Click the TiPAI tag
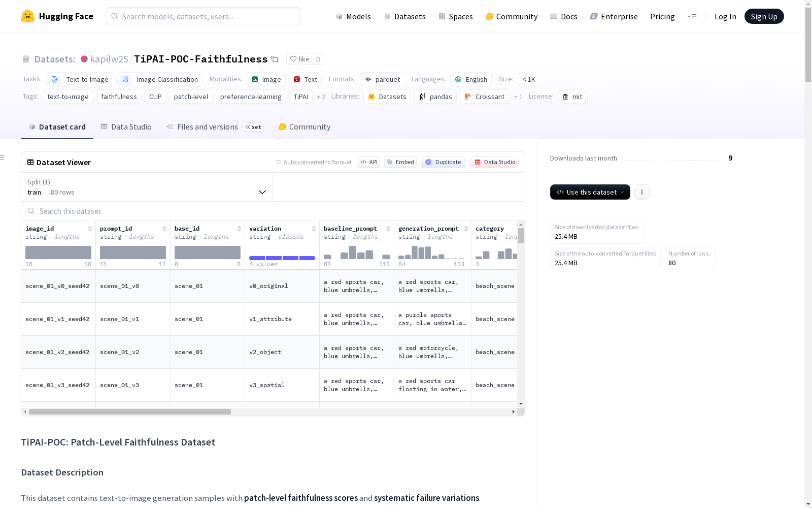The width and height of the screenshot is (812, 508). click(301, 97)
